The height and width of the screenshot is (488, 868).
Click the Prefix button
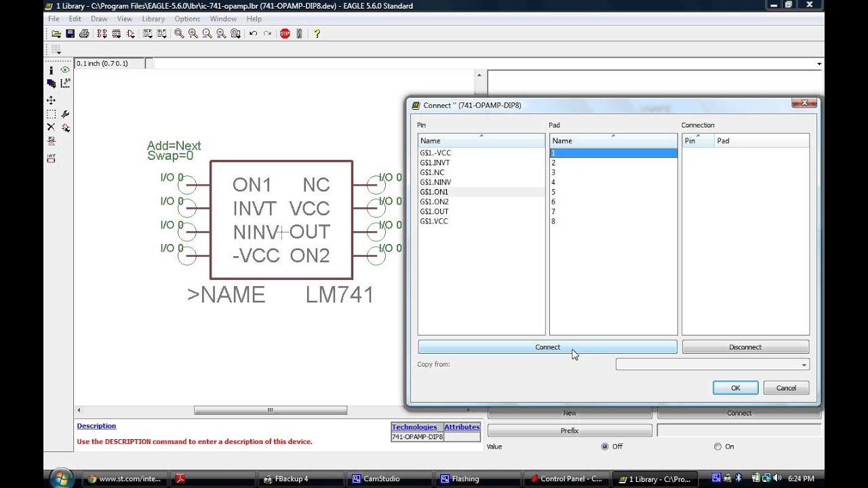(x=570, y=430)
